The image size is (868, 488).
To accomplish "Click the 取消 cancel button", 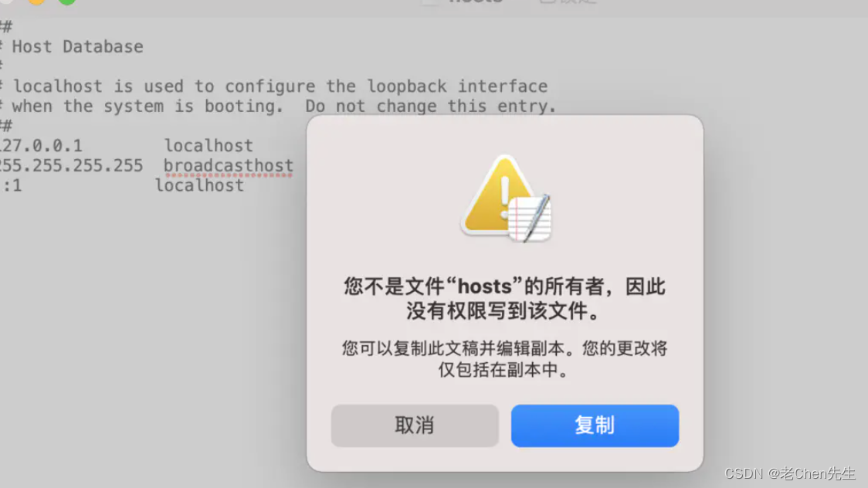I will click(x=415, y=425).
